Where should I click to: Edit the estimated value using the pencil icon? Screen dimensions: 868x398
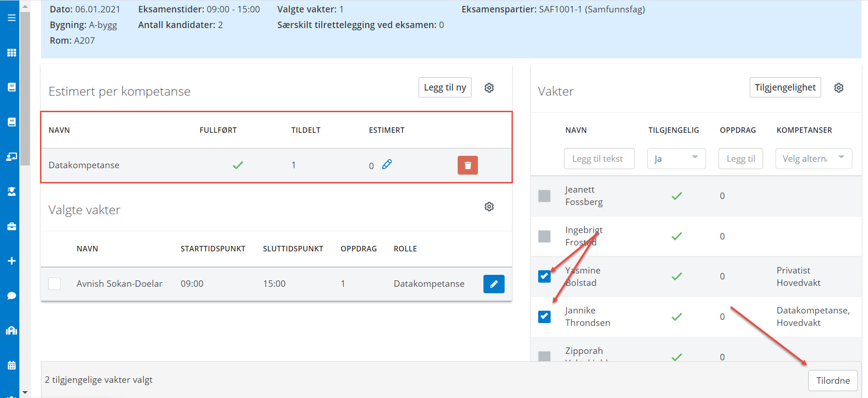(387, 165)
